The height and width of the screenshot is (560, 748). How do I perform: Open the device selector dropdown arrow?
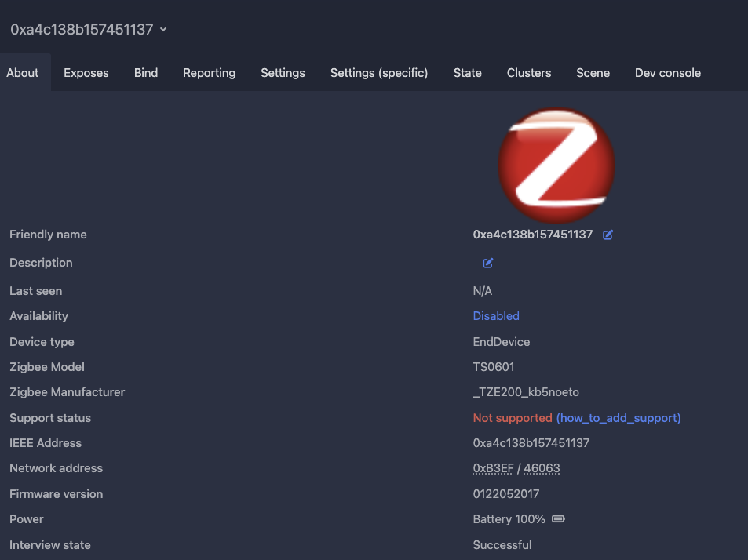163,30
